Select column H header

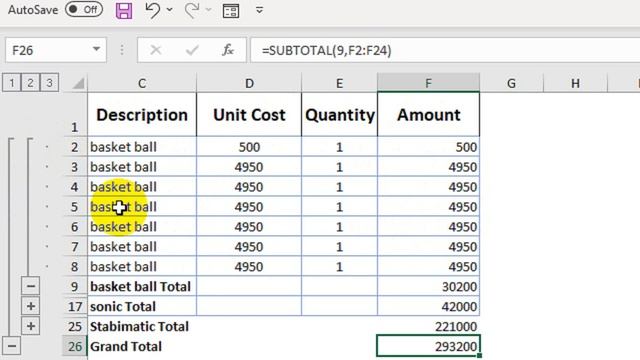click(x=576, y=83)
